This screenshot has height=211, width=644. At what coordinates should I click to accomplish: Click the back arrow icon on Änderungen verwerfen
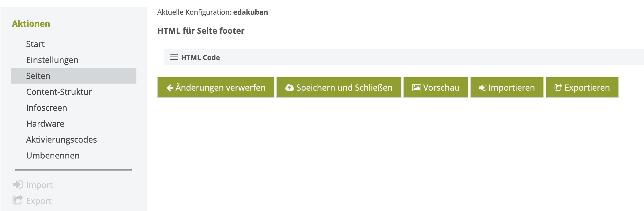click(x=170, y=88)
